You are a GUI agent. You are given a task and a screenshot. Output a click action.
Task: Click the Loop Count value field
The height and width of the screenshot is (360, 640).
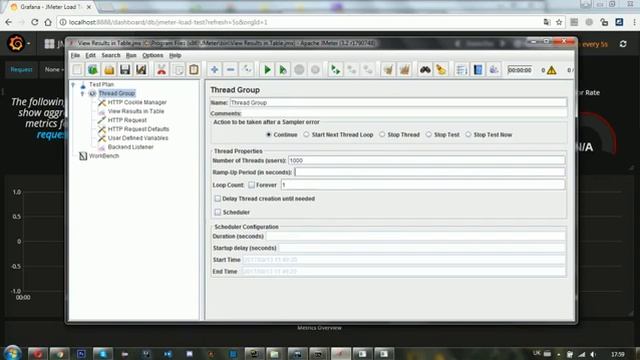point(423,185)
